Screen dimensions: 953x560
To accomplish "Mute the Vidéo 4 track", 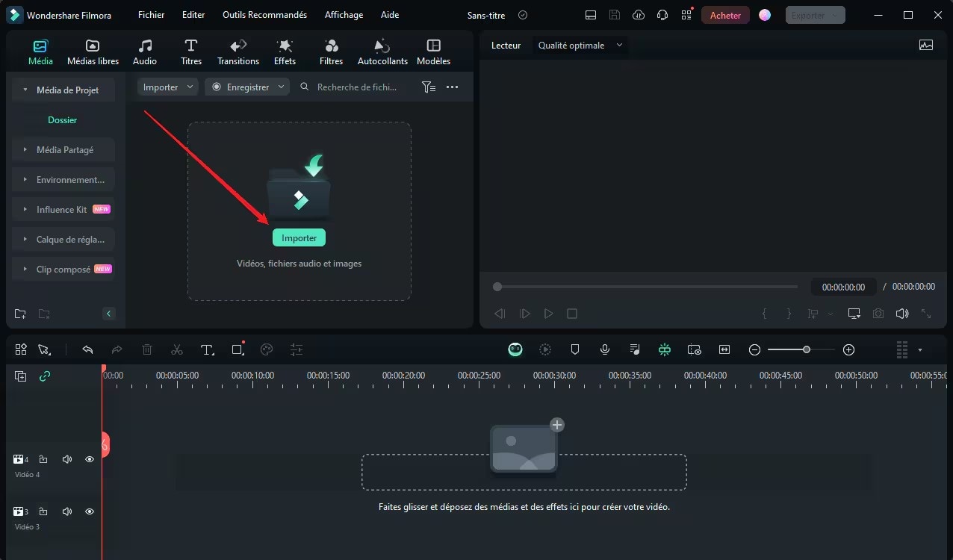I will 67,459.
